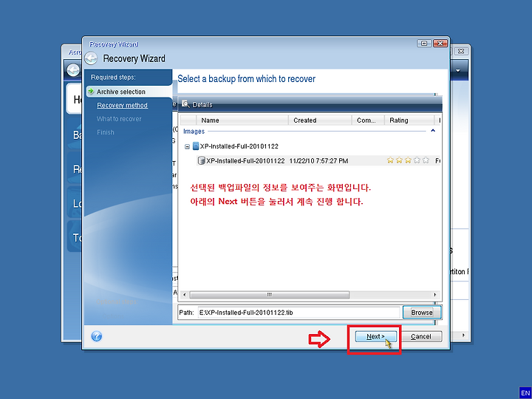Click the back arrow in background Acronis window
Screen dimensions: 532x399
(x=73, y=70)
